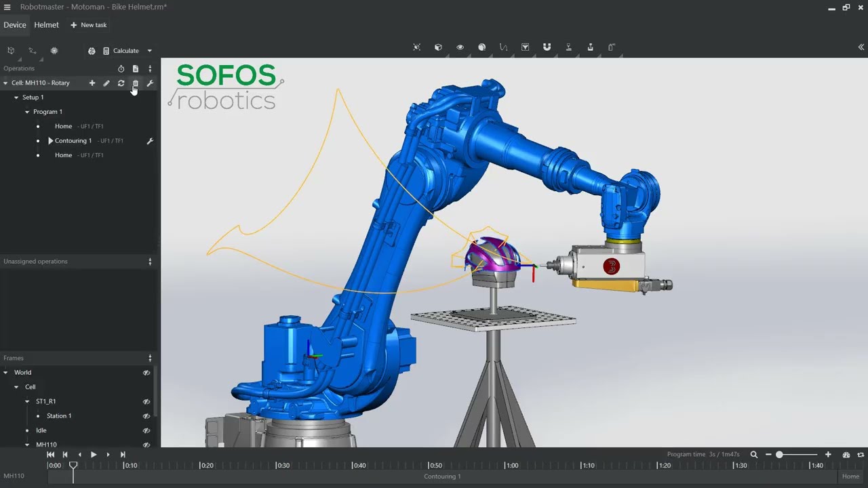Collapse the Cell: MH110 - Rotary node
868x488 pixels.
click(5, 83)
